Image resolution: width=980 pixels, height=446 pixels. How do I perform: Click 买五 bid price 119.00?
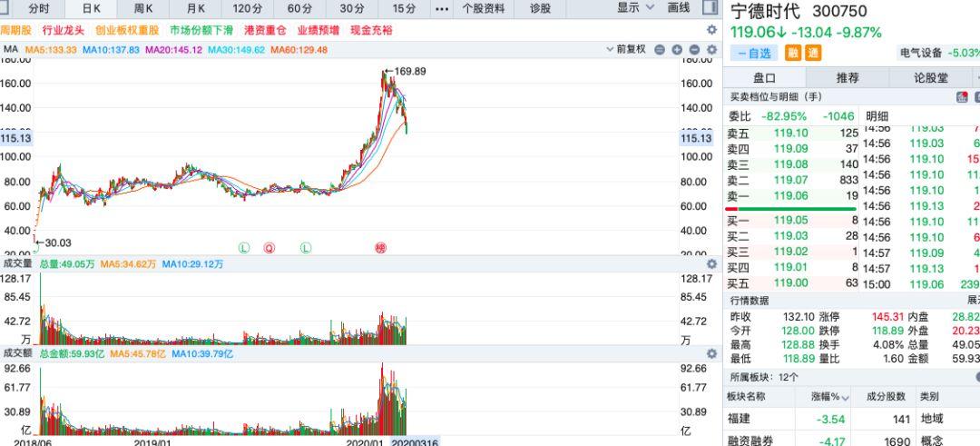click(790, 282)
